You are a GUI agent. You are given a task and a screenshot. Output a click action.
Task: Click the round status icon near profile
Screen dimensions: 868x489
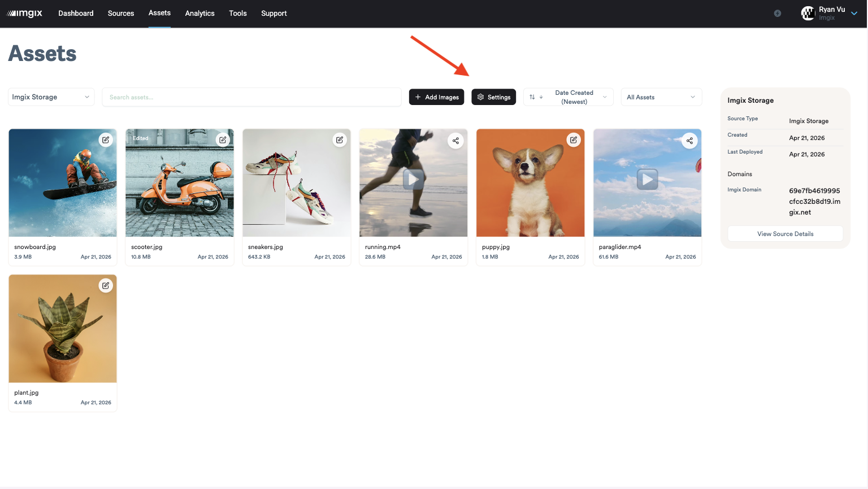(778, 14)
